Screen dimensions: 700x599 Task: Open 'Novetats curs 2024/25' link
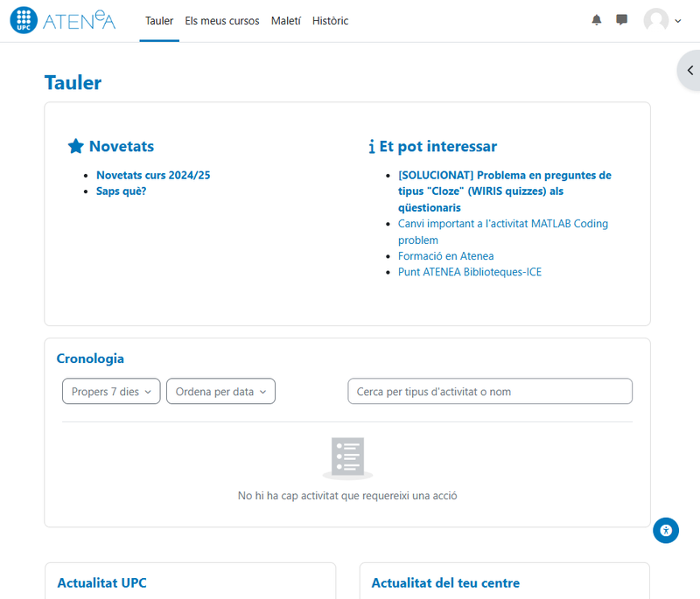click(x=153, y=175)
